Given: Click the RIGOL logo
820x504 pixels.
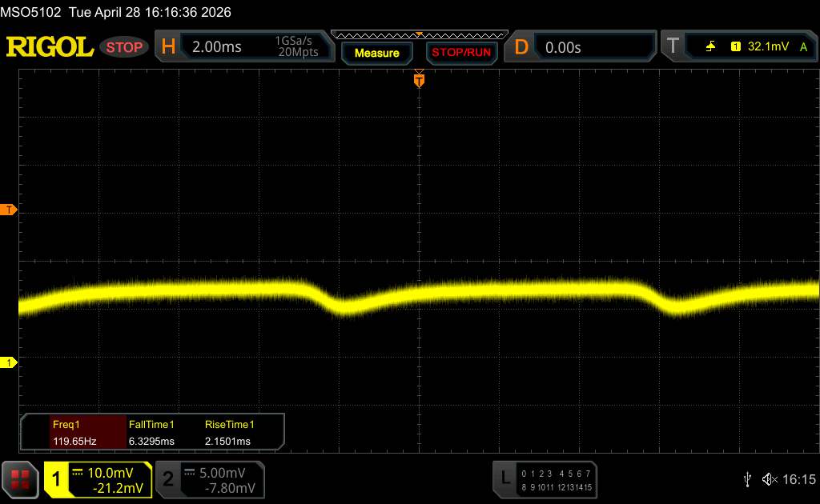Looking at the screenshot, I should 50,47.
